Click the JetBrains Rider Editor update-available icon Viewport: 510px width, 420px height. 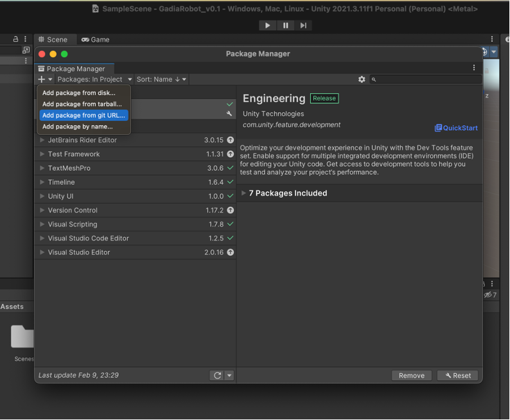click(x=231, y=140)
